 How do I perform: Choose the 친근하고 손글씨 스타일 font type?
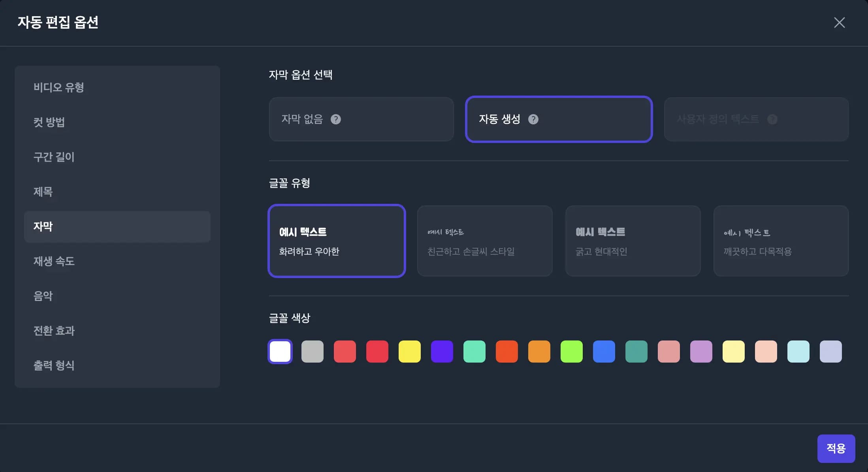(484, 241)
